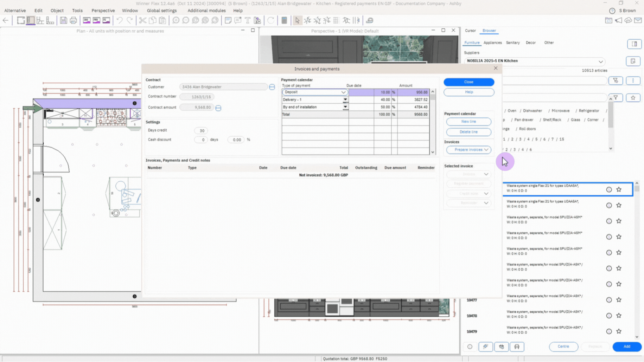
Task: Click the zoom in magnifier icon
Action: coord(176,20)
